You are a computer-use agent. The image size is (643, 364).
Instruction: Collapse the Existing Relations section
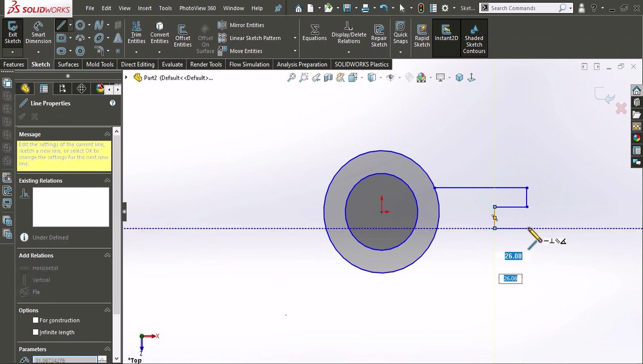pos(107,180)
